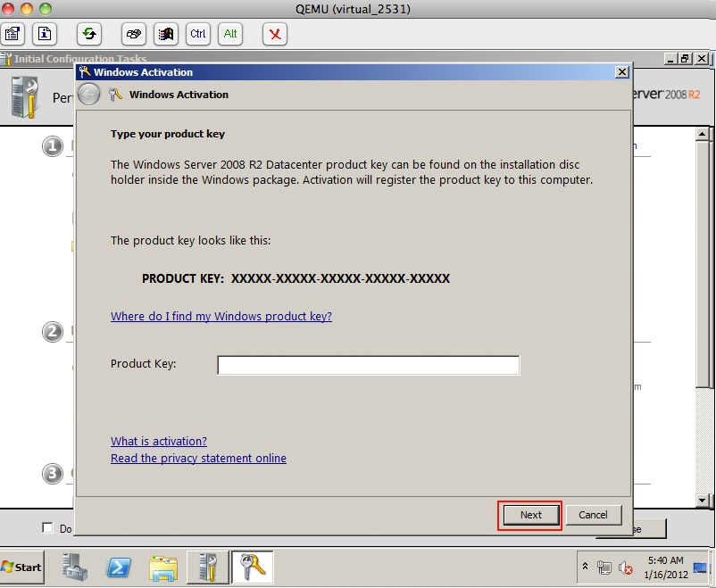Screen dimensions: 716x588
Task: Click the red X disconnect icon
Action: [275, 34]
